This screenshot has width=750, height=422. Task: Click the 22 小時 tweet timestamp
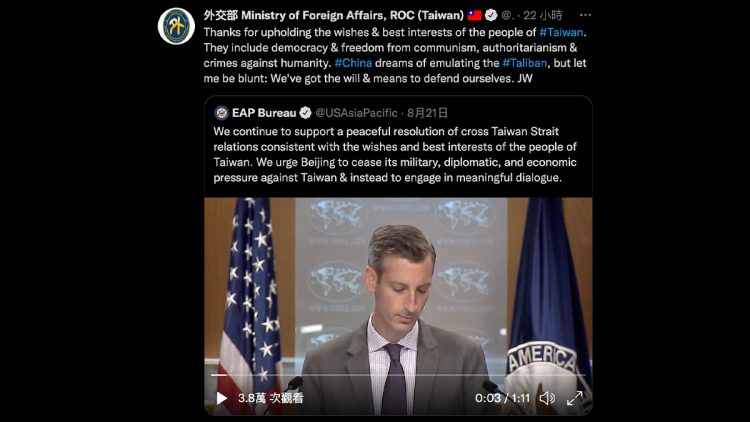[x=542, y=15]
